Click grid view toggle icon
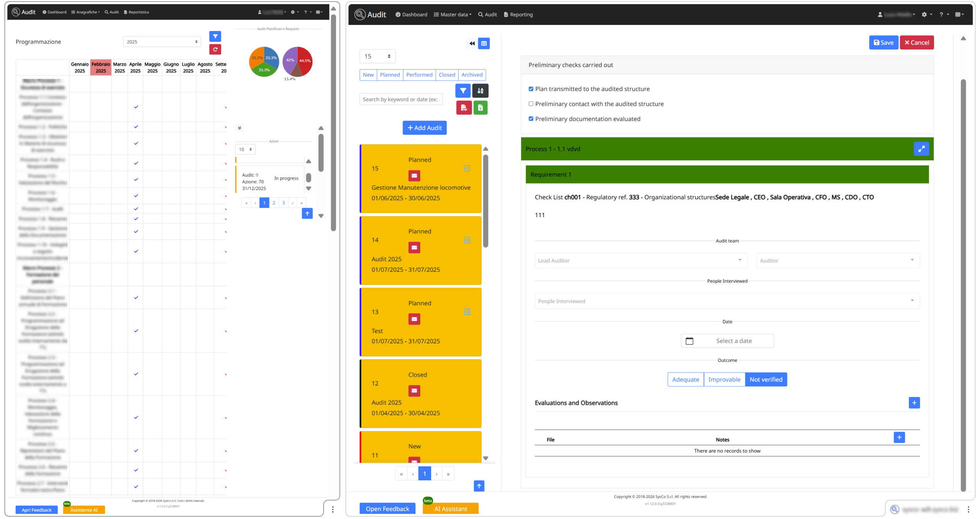This screenshot has height=519, width=980. click(x=484, y=44)
